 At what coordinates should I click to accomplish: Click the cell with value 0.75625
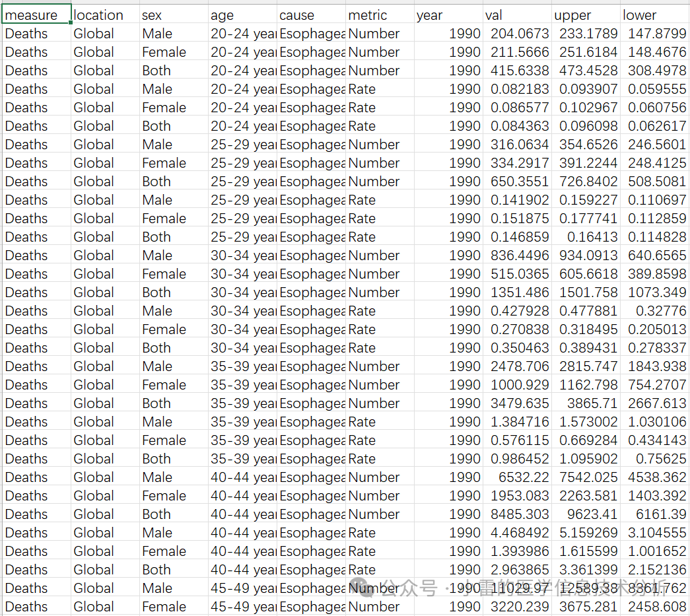(x=654, y=458)
